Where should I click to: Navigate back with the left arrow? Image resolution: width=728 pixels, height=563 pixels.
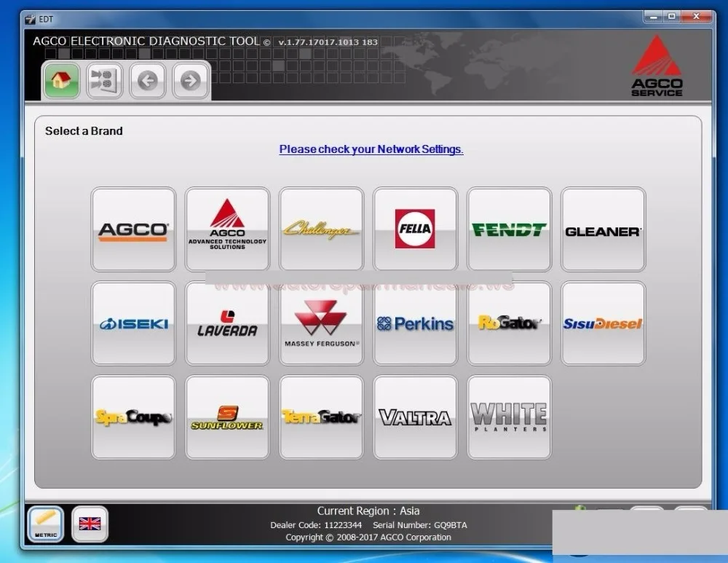point(147,81)
